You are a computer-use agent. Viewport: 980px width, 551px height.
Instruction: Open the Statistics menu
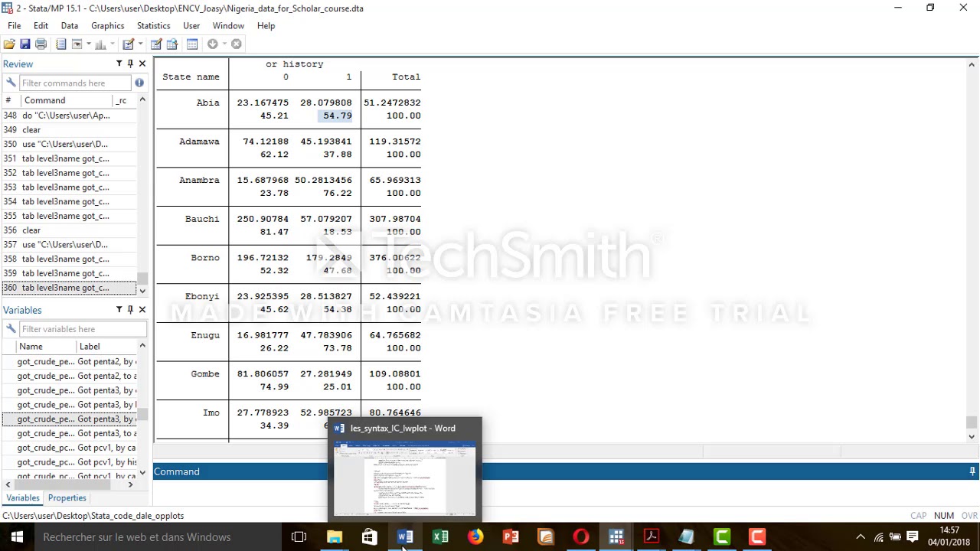coord(153,25)
